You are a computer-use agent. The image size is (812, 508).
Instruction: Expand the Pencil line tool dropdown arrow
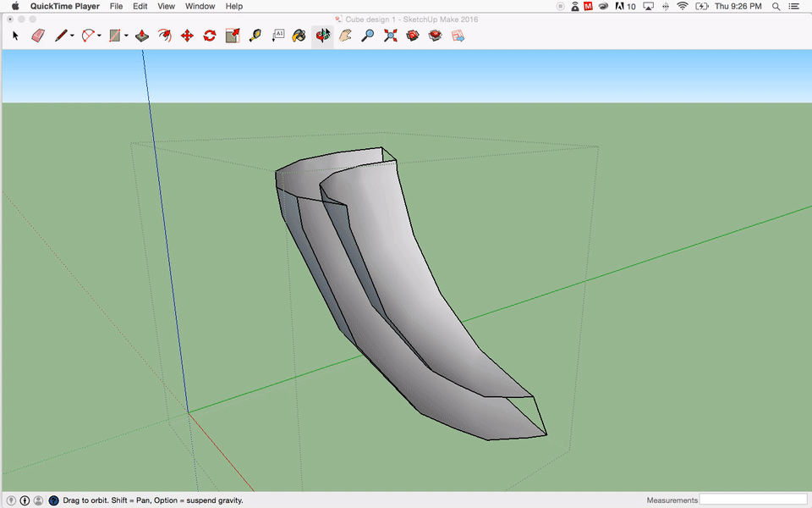[72, 36]
